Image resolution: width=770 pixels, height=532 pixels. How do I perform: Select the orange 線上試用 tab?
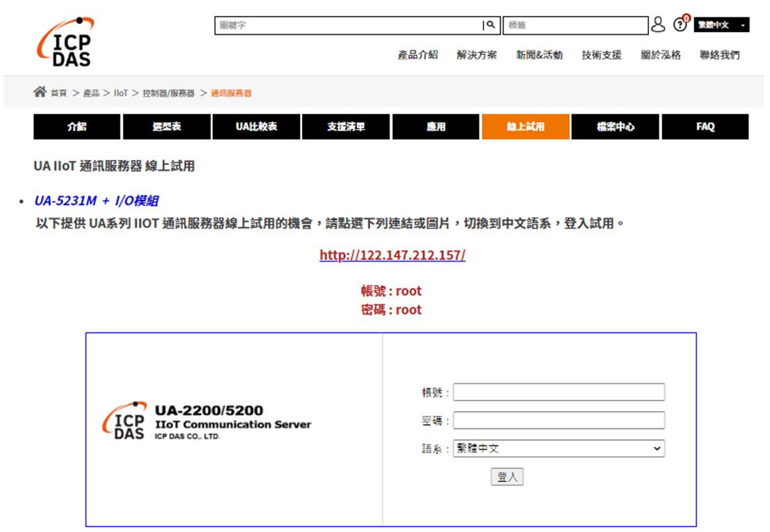(525, 127)
